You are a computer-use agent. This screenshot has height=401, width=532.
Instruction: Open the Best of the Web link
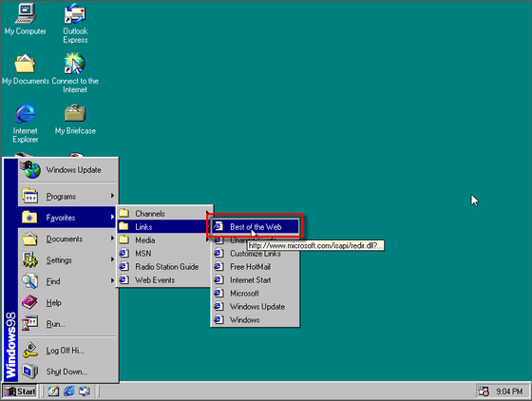pos(256,226)
